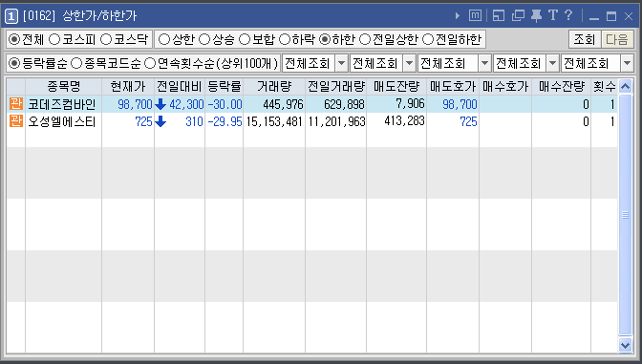The width and height of the screenshot is (642, 364).
Task: Sort by 종목코드순 radio option
Action: 76,63
